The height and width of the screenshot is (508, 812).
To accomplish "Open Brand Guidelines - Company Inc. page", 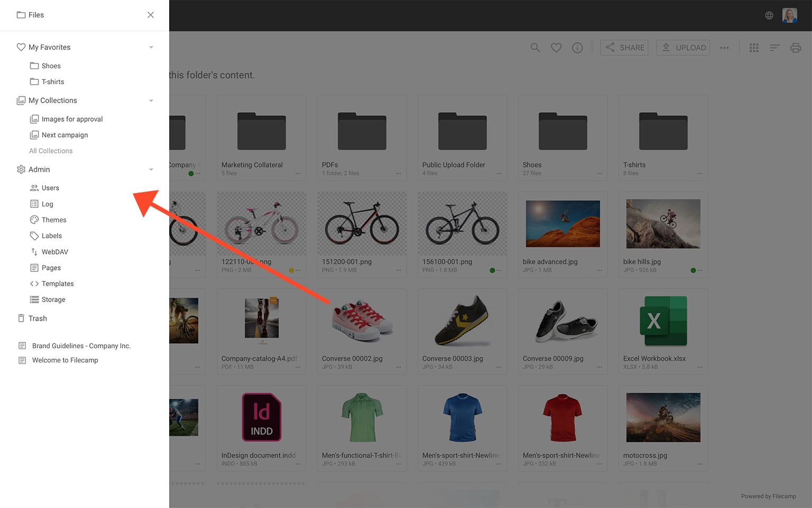I will click(81, 346).
